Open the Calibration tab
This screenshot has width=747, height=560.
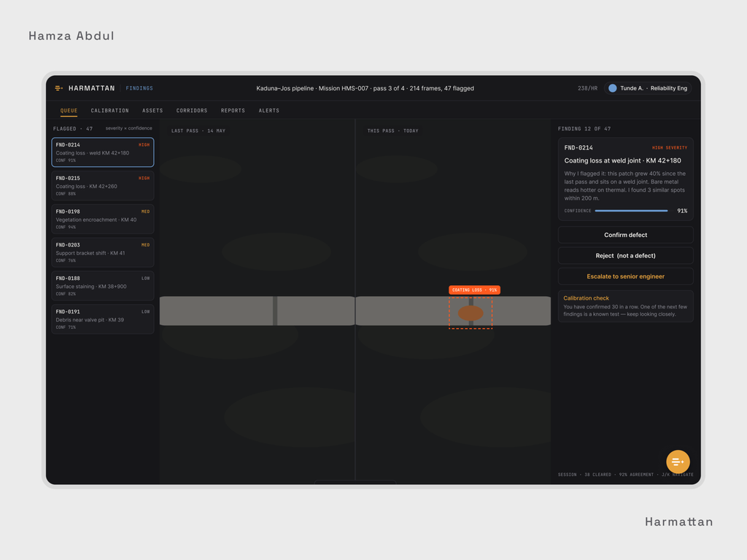pos(109,111)
